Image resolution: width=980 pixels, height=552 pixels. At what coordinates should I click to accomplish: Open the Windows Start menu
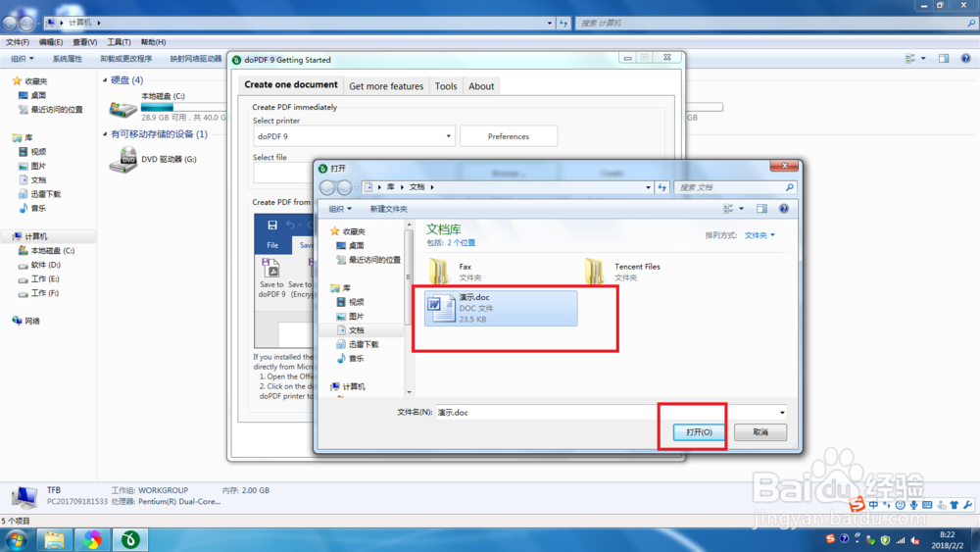coord(17,539)
